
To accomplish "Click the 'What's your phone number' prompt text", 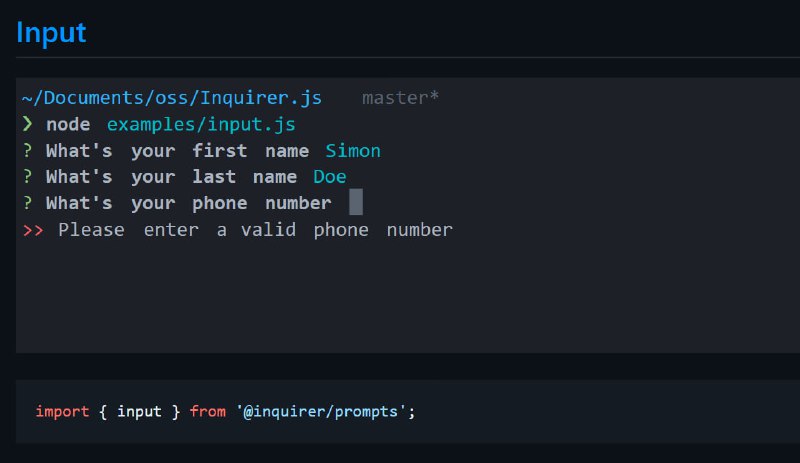I will pos(189,203).
